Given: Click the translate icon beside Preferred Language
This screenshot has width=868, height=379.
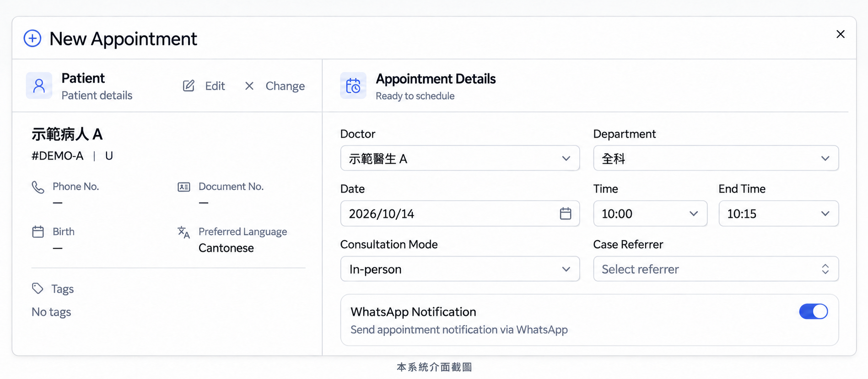Looking at the screenshot, I should coord(184,232).
